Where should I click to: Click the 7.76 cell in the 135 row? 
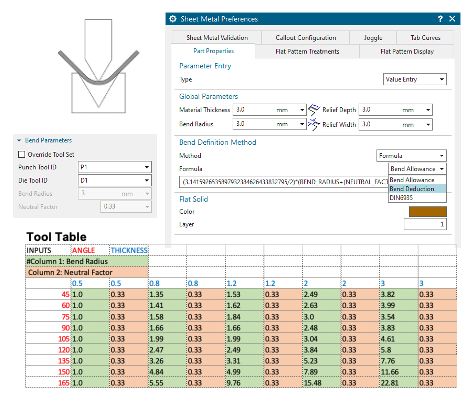[x=399, y=361]
